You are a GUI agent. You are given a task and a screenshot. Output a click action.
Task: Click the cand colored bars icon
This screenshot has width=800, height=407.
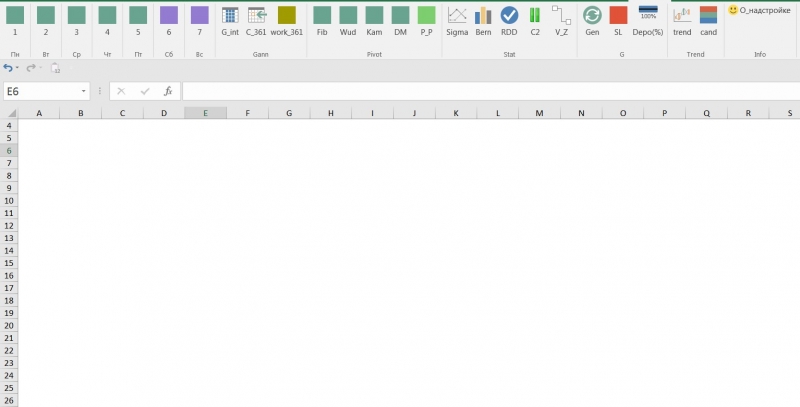point(708,15)
